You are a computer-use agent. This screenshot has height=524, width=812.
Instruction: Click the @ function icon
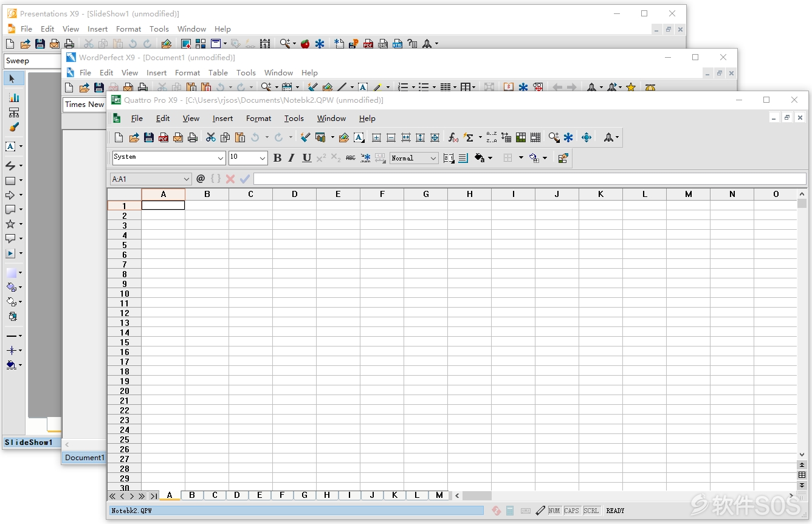201,179
